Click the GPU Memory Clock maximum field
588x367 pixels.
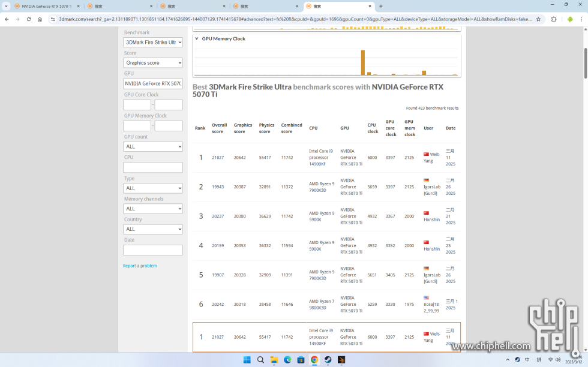point(169,126)
